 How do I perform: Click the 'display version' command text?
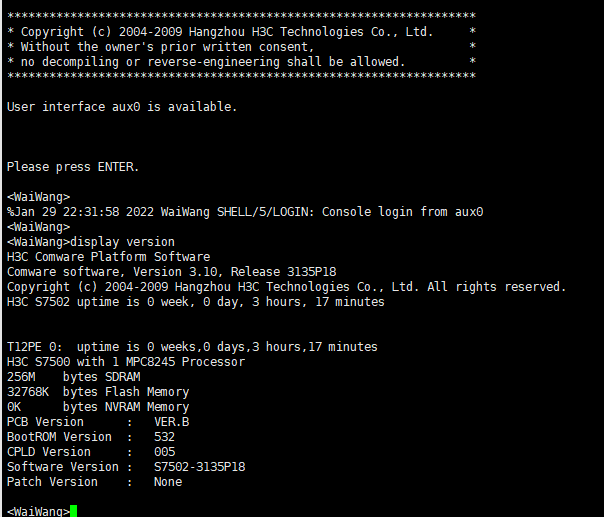coord(122,242)
